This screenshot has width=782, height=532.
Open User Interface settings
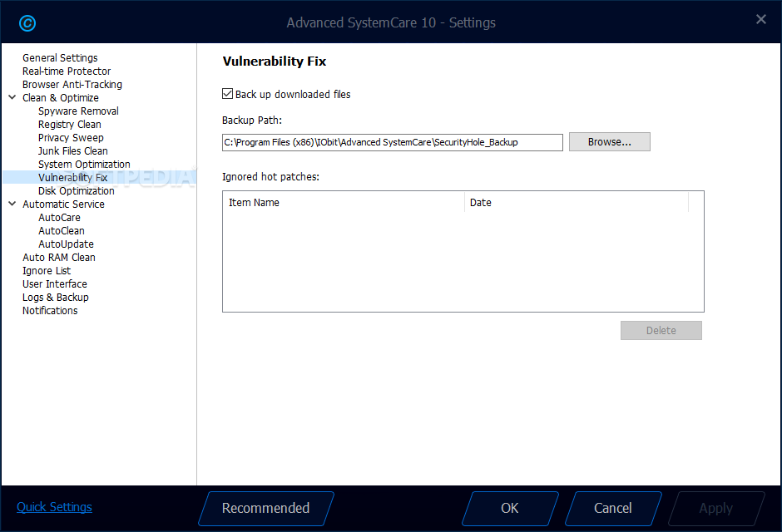(54, 284)
